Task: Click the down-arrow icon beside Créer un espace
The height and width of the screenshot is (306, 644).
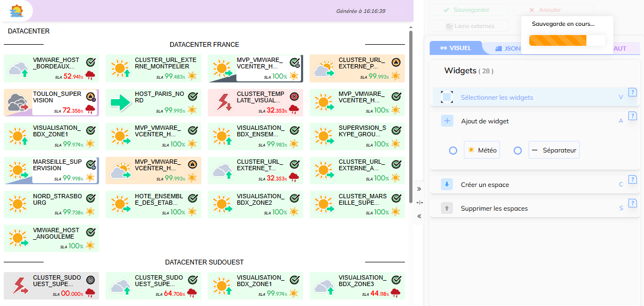Action: pyautogui.click(x=447, y=185)
